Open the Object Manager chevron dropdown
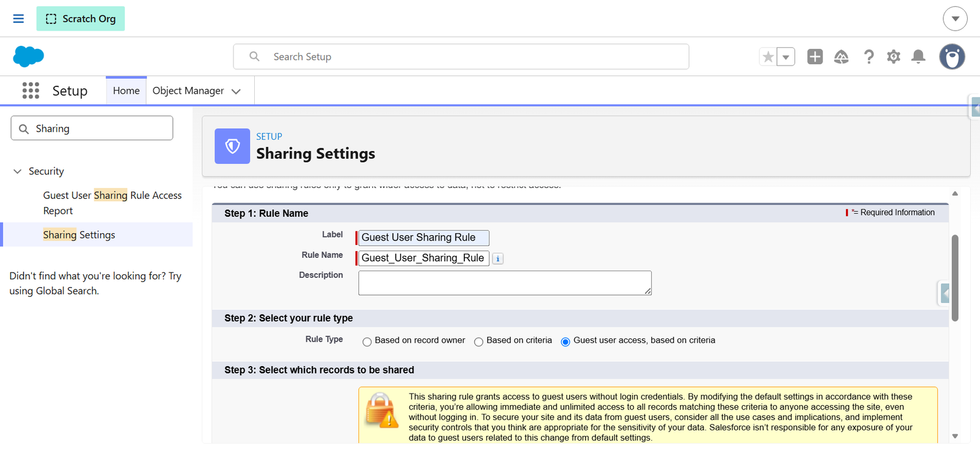Viewport: 980px width, 453px height. click(236, 91)
